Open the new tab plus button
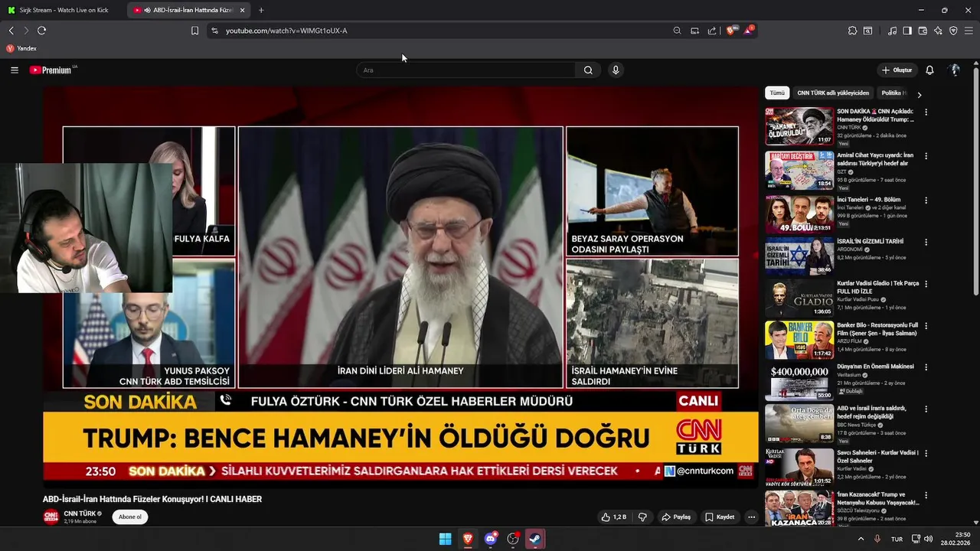980x551 pixels. pos(261,10)
